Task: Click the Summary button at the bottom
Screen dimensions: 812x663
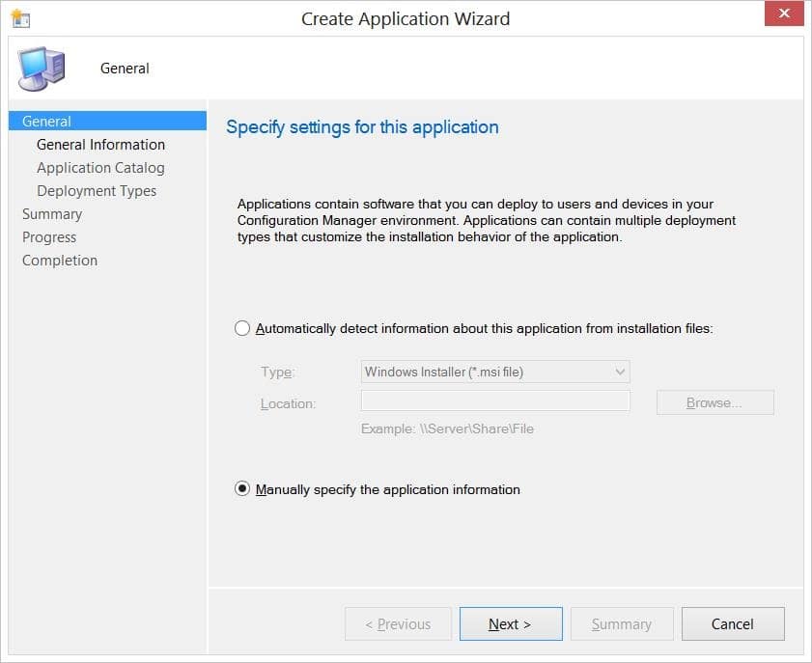Action: pyautogui.click(x=621, y=623)
